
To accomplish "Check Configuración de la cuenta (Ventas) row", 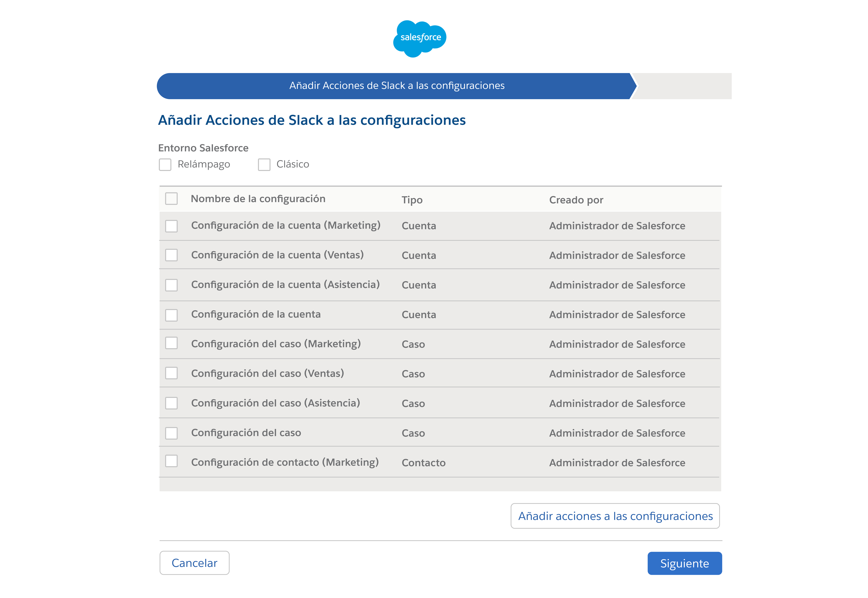I will click(x=172, y=255).
